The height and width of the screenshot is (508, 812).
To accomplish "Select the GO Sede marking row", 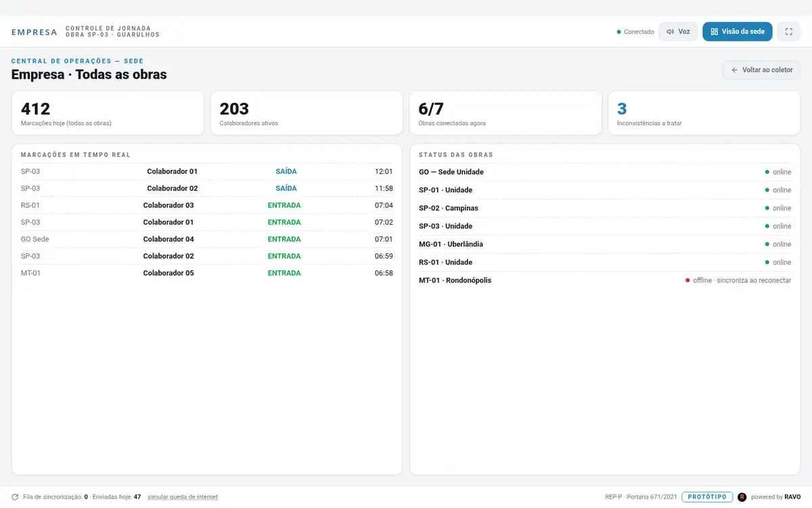I will 207,239.
